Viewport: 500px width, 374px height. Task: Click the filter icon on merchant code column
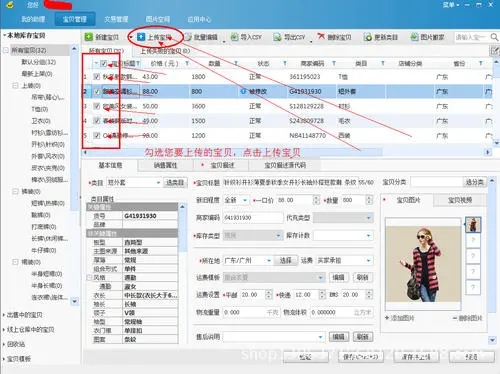click(x=334, y=63)
